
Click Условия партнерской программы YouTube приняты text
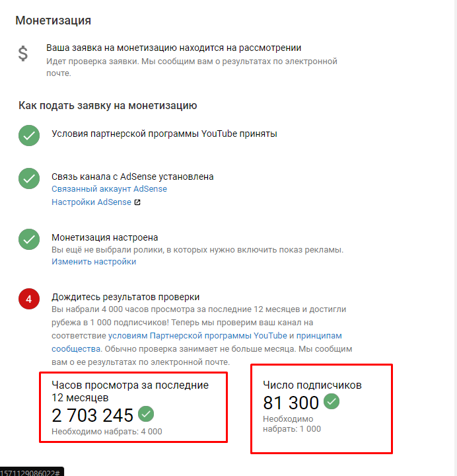164,134
